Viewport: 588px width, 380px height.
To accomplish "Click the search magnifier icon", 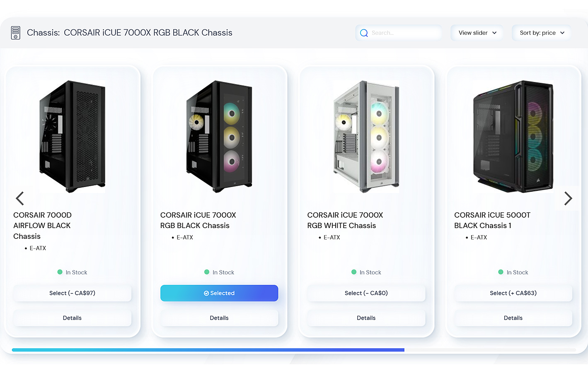I will [x=364, y=33].
